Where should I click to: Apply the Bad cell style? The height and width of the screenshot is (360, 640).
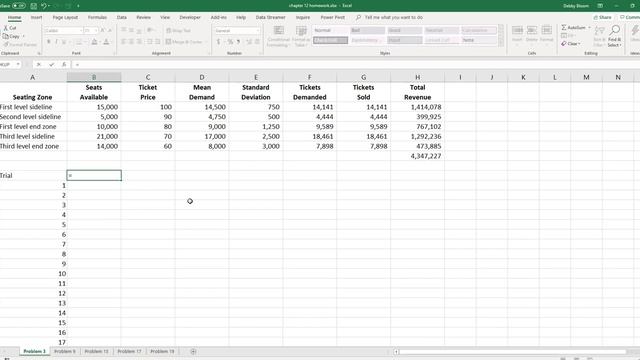(367, 31)
